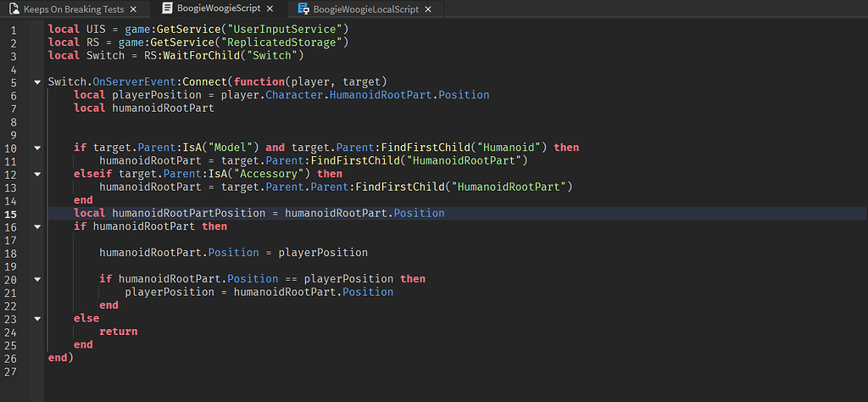
Task: Click the end keyword on line 14
Action: tap(84, 200)
